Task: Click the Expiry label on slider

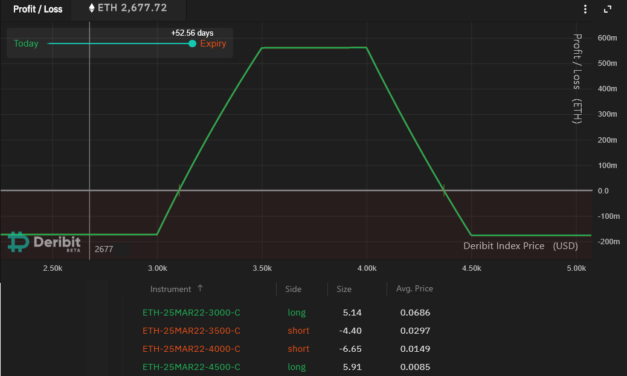Action: [x=213, y=44]
